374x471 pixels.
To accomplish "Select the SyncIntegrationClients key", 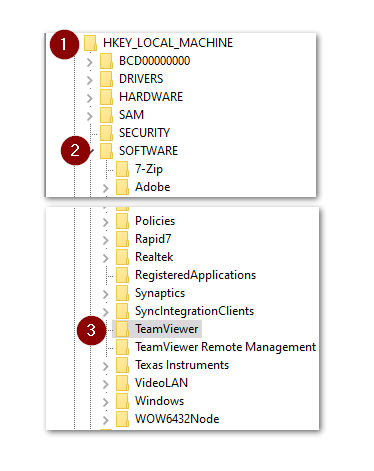I will pos(194,311).
